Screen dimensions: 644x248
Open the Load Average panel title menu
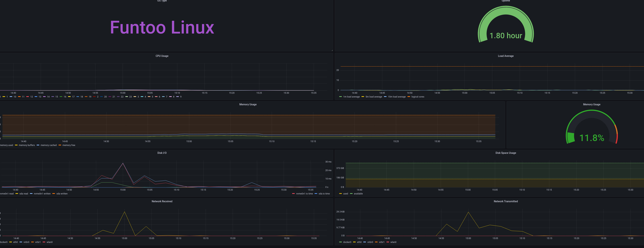(x=506, y=56)
